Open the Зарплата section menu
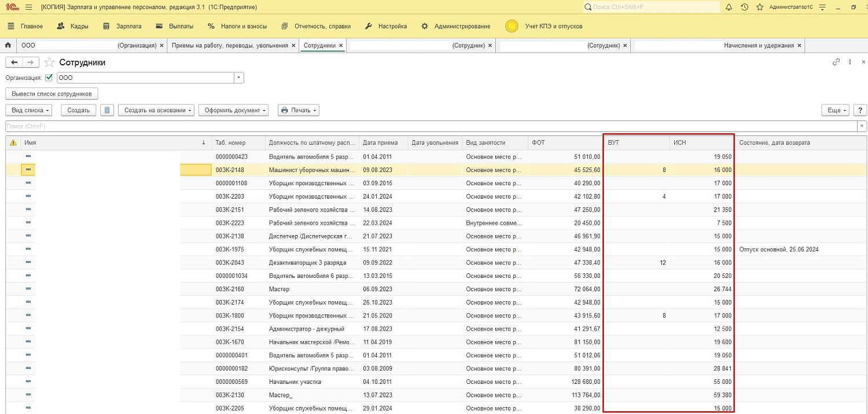This screenshot has height=414, width=868. [x=123, y=26]
